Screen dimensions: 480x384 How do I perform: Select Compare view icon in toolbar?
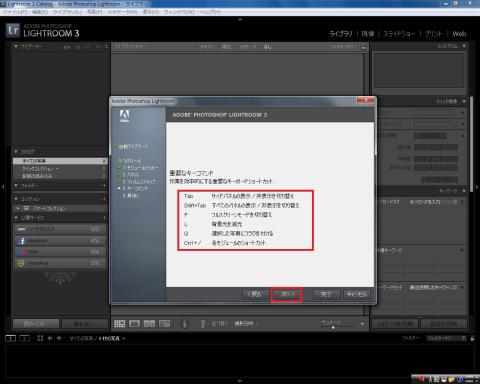pos(149,323)
